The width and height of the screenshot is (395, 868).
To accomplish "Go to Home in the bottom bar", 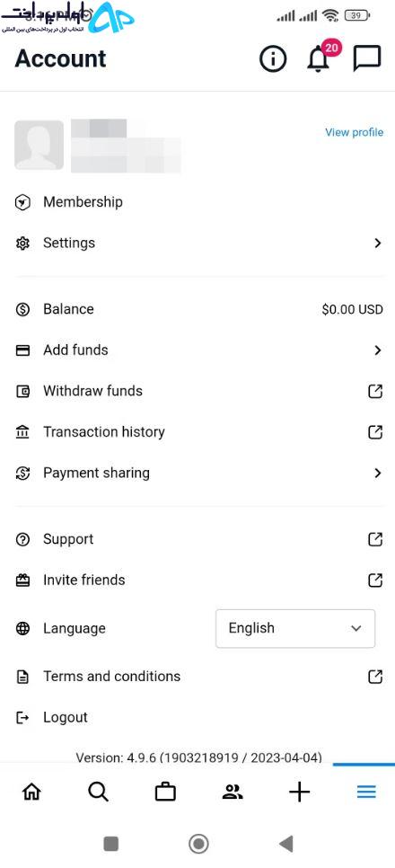I will (31, 793).
